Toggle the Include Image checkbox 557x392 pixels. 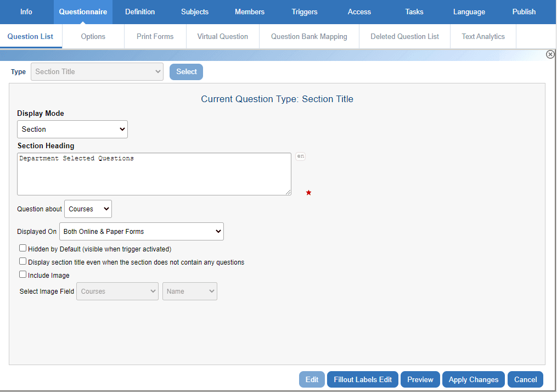pos(22,275)
